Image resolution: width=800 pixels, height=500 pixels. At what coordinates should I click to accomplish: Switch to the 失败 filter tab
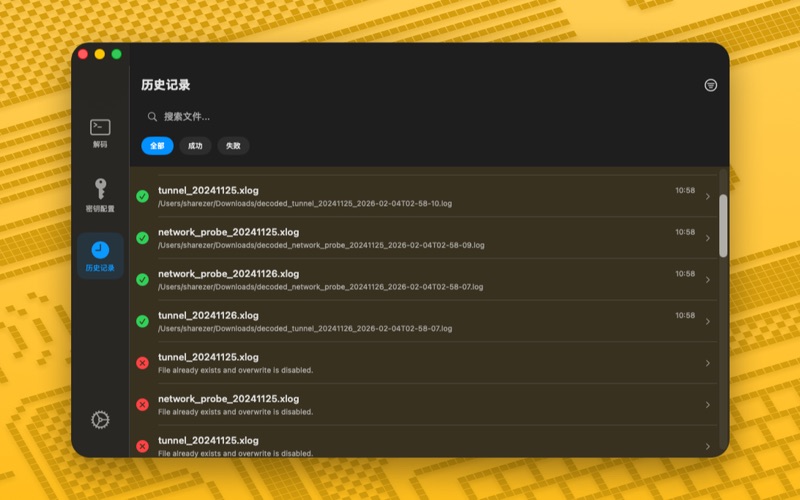(233, 146)
